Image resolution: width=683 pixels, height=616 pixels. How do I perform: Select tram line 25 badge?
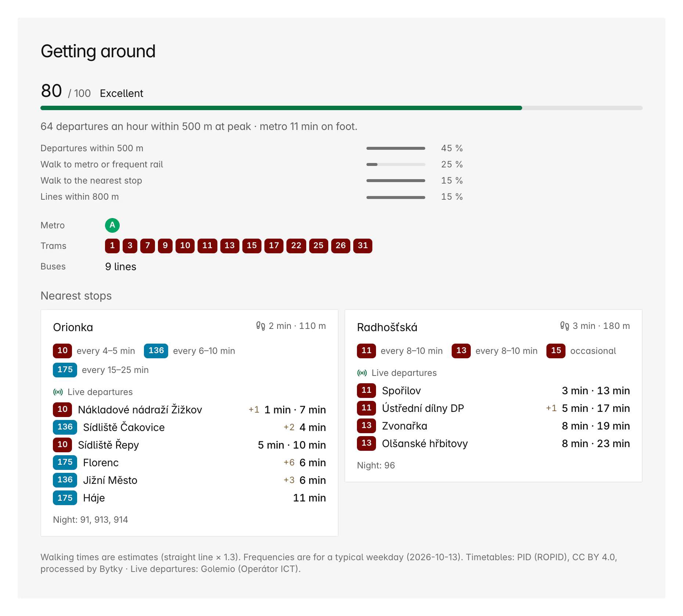(x=318, y=246)
